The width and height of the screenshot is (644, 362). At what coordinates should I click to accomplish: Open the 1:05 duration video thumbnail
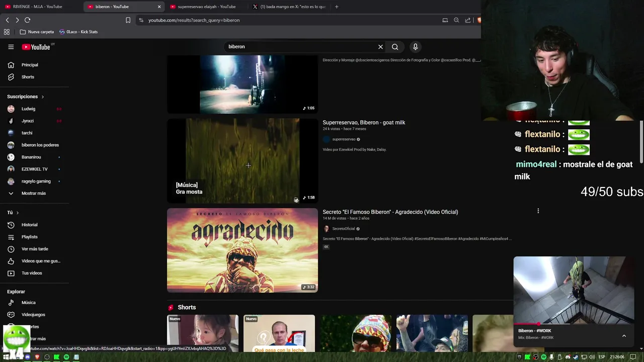[x=243, y=84]
